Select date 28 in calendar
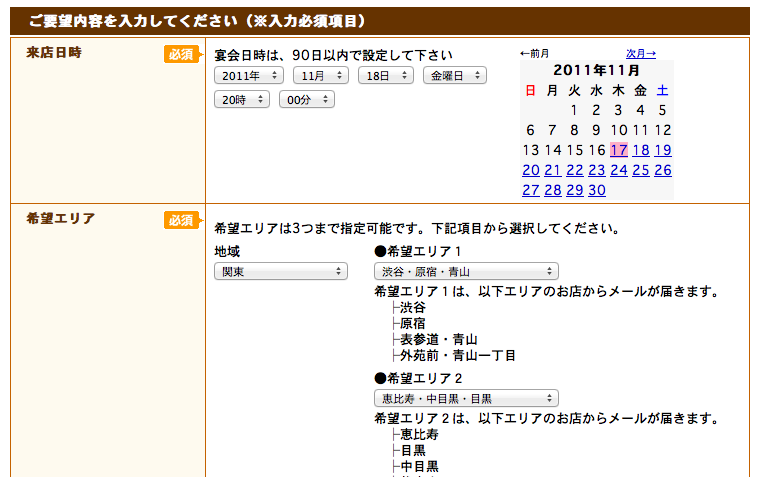The image size is (757, 477). click(x=553, y=190)
